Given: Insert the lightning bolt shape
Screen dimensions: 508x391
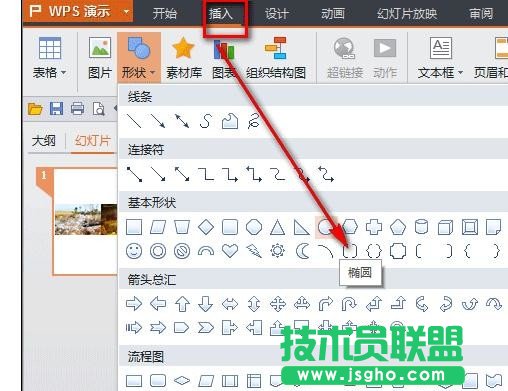Looking at the screenshot, I should pos(254,251).
